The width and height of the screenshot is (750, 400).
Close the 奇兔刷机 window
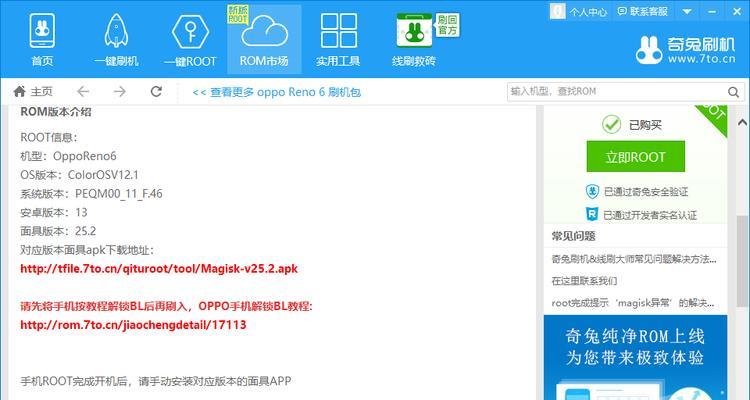tap(737, 11)
